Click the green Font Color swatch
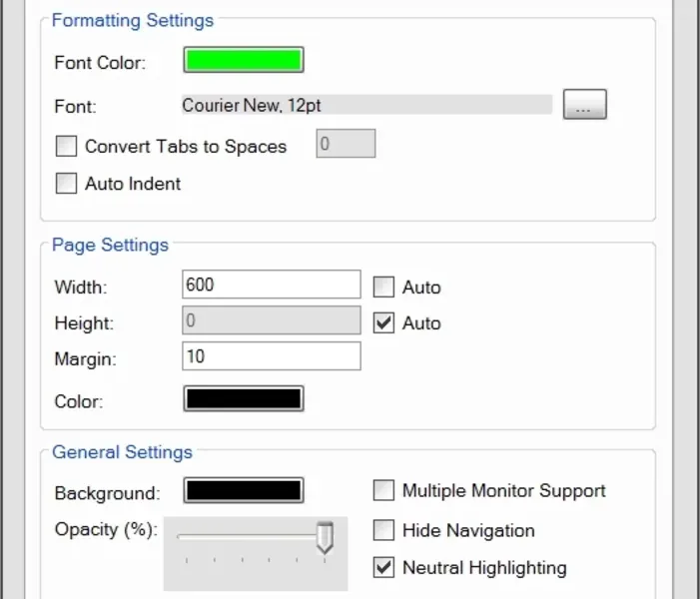 [x=243, y=60]
